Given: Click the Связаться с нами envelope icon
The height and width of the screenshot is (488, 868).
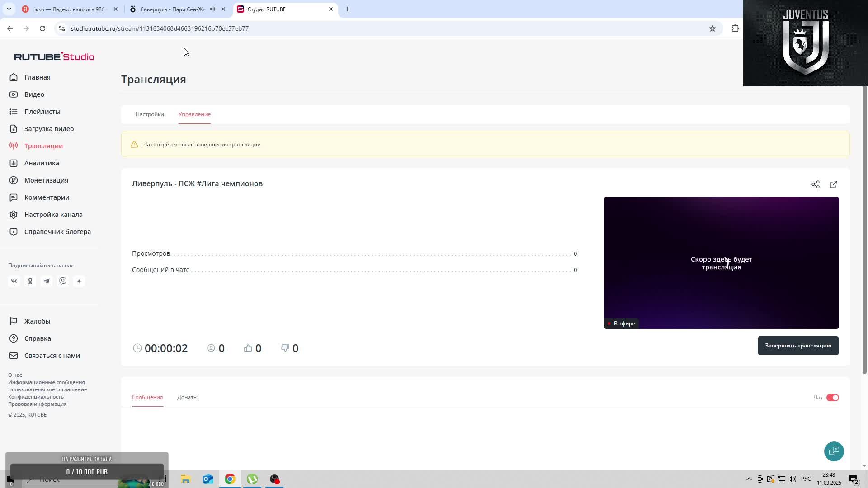Looking at the screenshot, I should (x=14, y=356).
